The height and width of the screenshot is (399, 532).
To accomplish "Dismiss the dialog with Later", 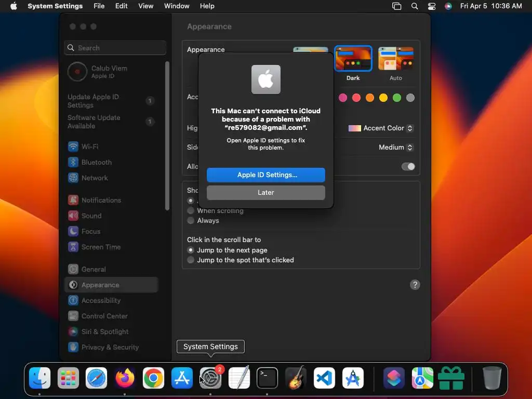I will (266, 193).
